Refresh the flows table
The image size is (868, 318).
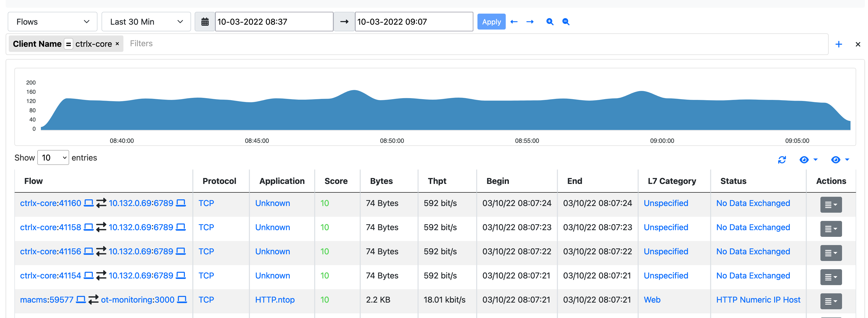[782, 160]
